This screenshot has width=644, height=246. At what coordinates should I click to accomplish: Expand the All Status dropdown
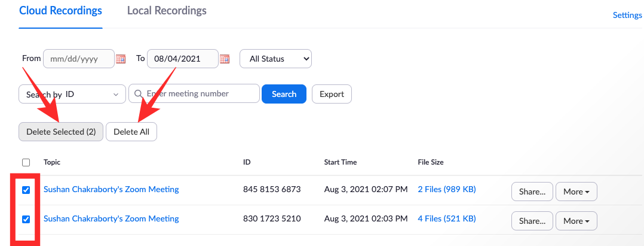275,59
